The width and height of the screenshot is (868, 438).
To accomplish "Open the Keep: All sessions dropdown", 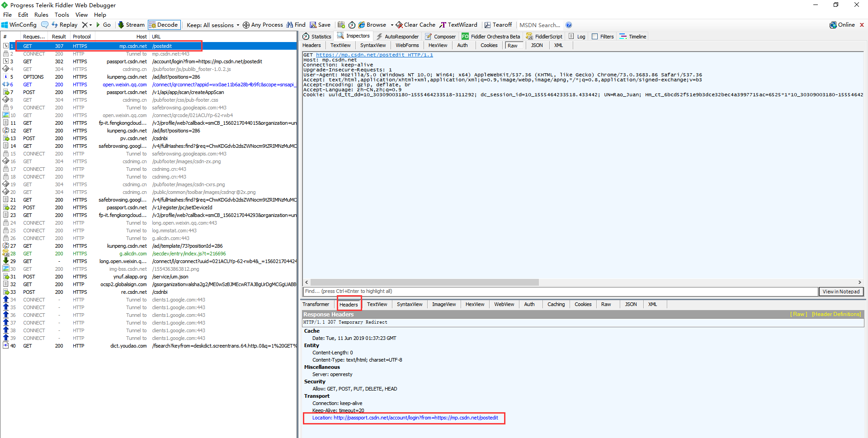I will tap(212, 25).
